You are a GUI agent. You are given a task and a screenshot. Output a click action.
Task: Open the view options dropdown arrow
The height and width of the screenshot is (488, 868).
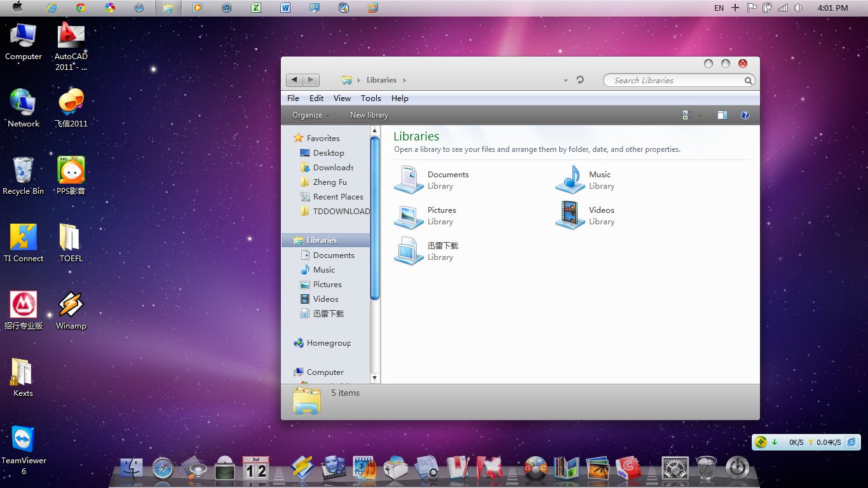(701, 116)
